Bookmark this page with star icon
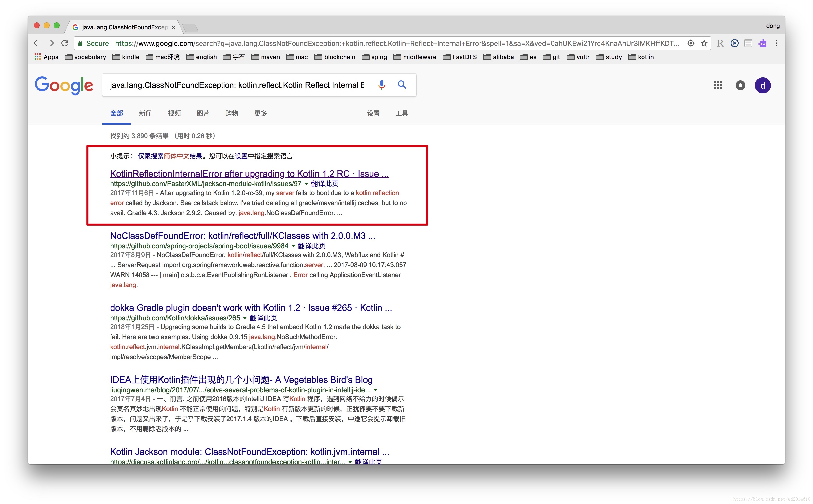Image resolution: width=813 pixels, height=504 pixels. 704,44
